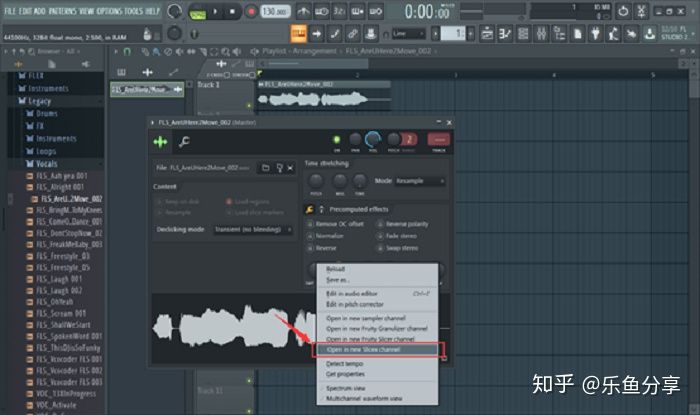Click the green sample settings tab icon
Viewport: 700px width, 415px height.
point(160,142)
